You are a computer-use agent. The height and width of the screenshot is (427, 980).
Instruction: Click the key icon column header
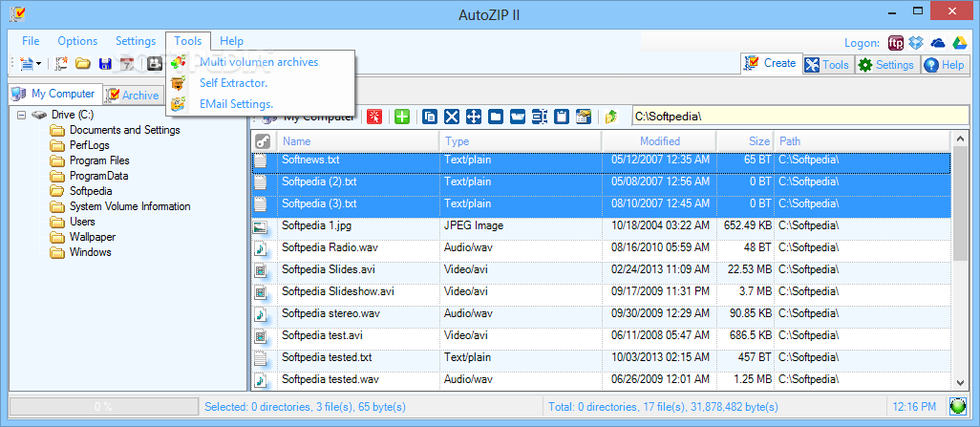click(264, 141)
